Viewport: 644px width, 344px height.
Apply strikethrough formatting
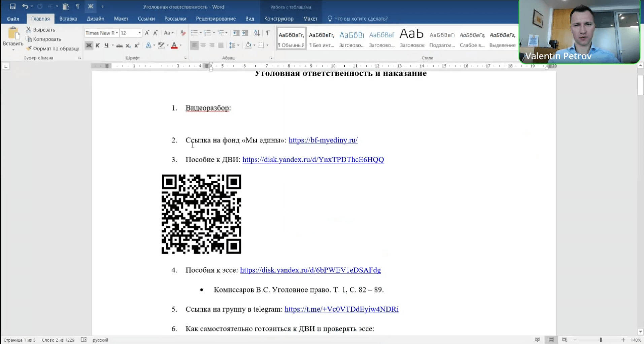[119, 45]
